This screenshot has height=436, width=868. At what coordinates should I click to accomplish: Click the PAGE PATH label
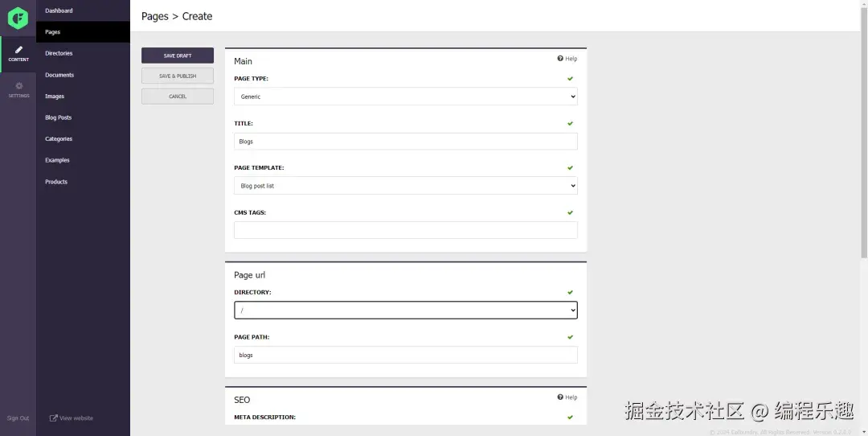tap(252, 337)
